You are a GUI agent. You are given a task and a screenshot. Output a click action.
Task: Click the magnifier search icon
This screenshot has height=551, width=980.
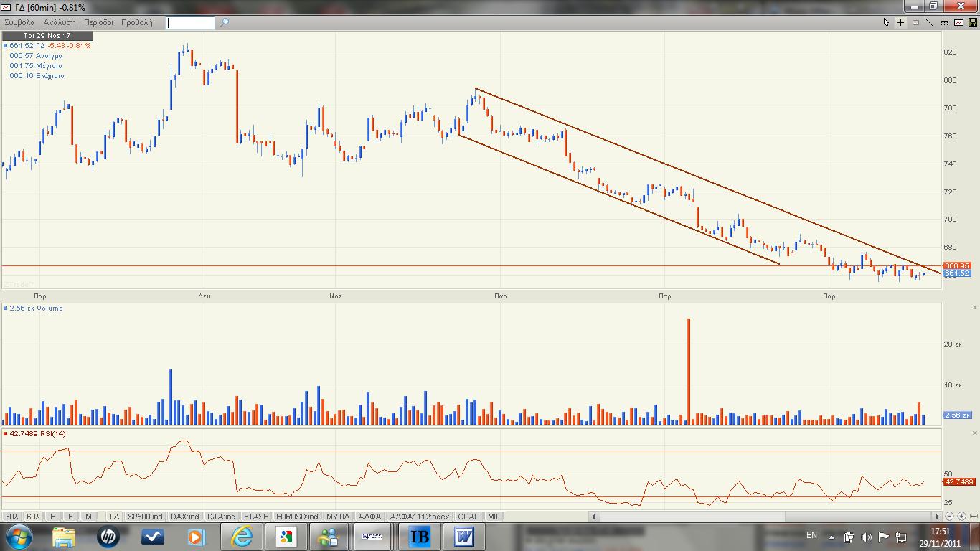point(224,22)
